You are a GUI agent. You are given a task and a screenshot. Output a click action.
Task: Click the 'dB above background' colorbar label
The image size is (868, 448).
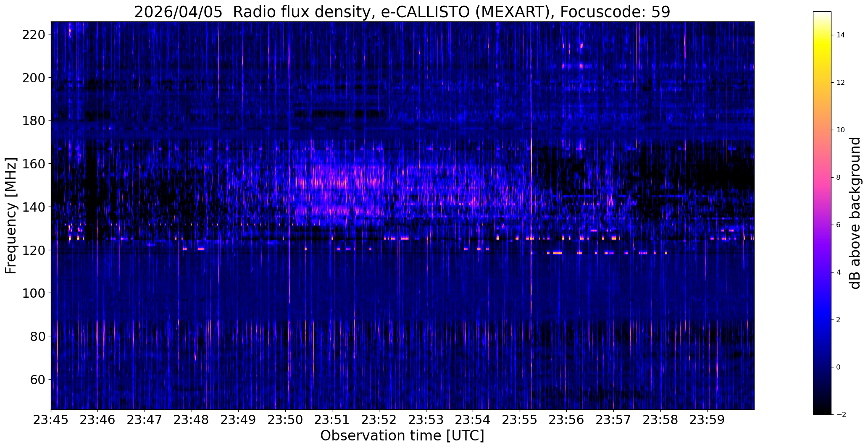(855, 213)
